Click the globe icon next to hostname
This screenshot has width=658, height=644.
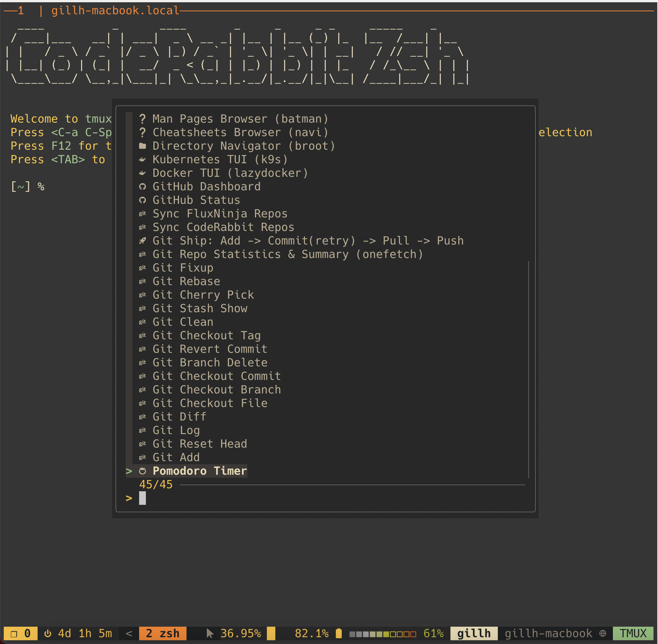click(x=603, y=633)
